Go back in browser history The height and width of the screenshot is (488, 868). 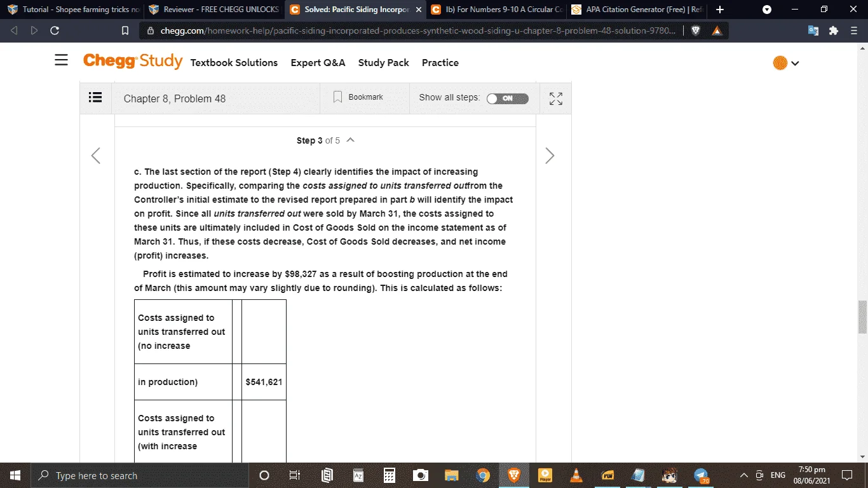point(15,30)
